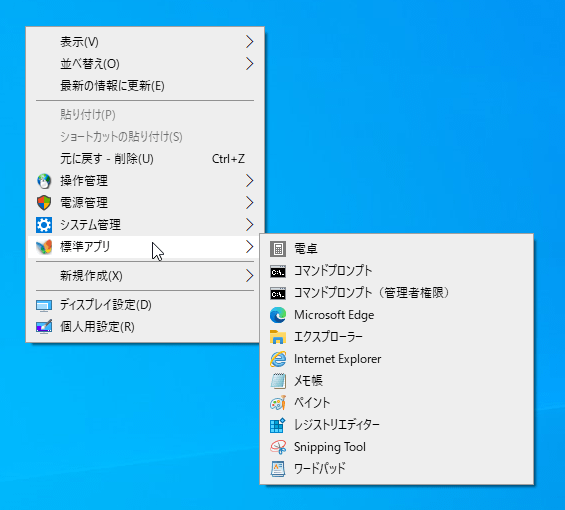565x510 pixels.
Task: Select 最新の情報に更新(E) menu entry
Action: pos(145,86)
